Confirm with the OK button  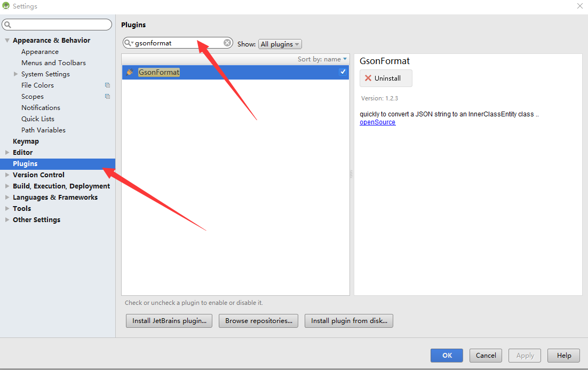(447, 356)
